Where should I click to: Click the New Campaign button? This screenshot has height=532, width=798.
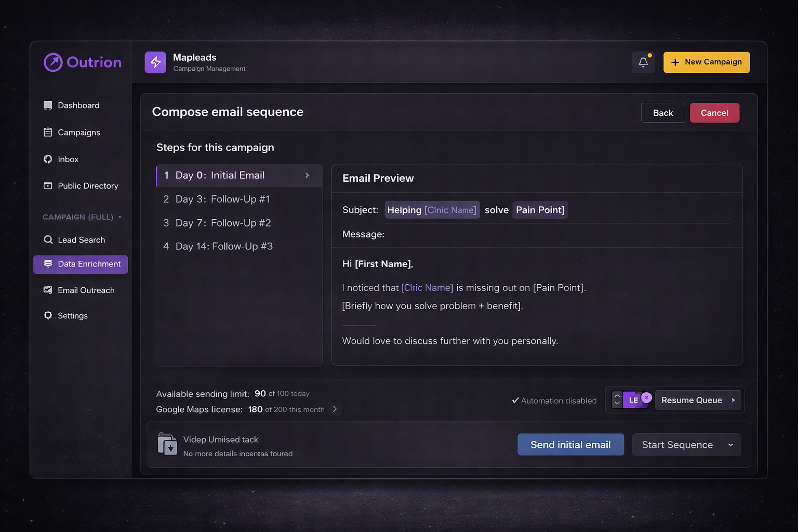(707, 62)
